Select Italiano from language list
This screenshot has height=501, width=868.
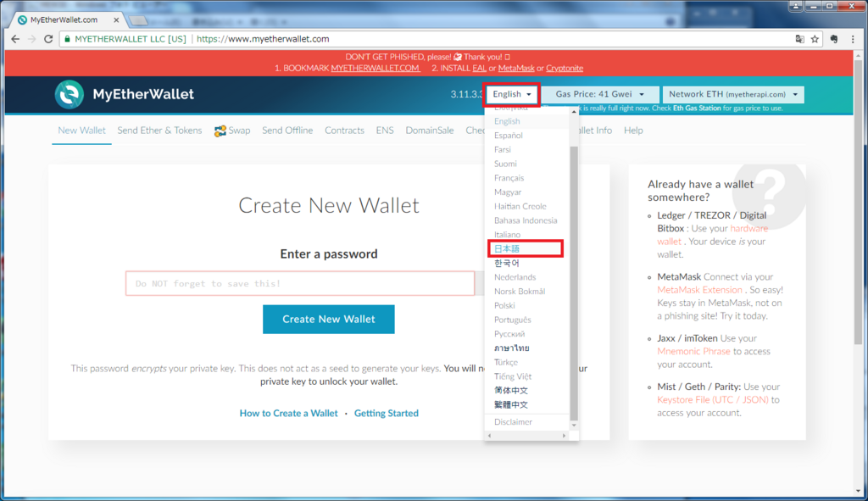click(507, 235)
